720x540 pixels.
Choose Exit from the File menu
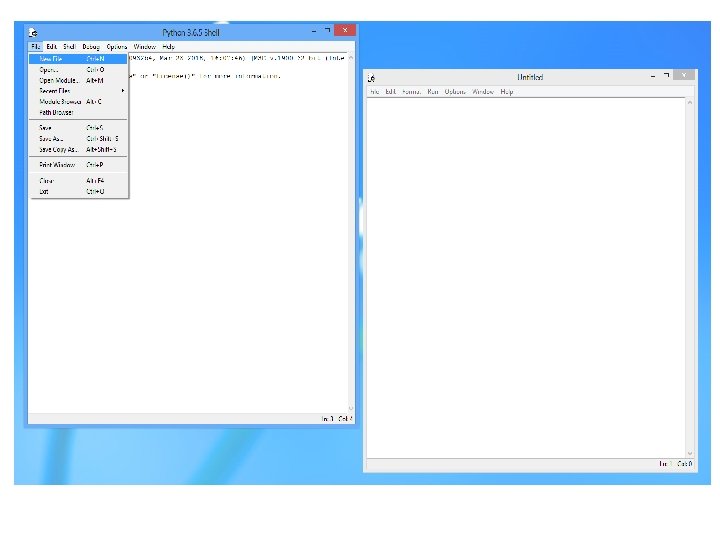click(x=78, y=191)
